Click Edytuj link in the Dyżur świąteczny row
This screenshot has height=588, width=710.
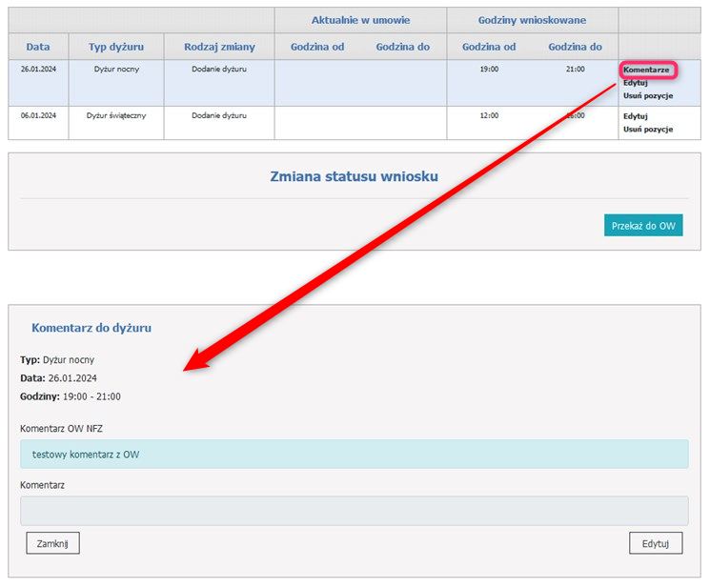tap(636, 116)
